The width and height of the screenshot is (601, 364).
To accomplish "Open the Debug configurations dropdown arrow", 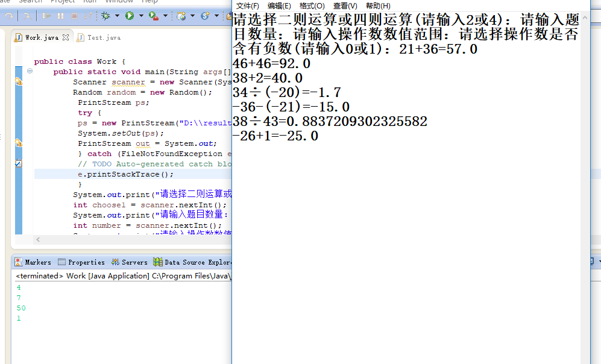I will (x=117, y=16).
